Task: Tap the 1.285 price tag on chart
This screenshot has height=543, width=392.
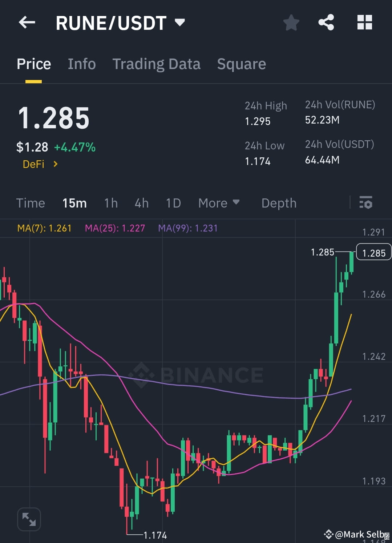Action: (373, 253)
